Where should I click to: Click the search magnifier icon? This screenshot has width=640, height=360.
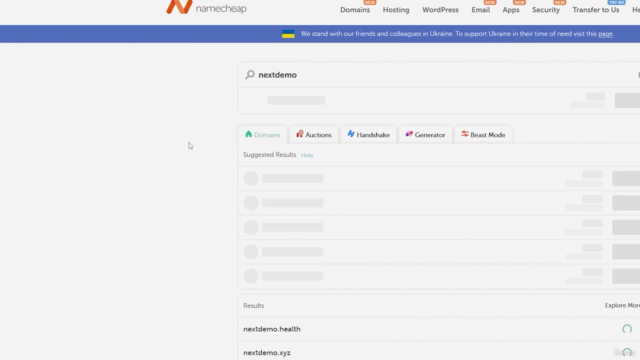point(250,75)
